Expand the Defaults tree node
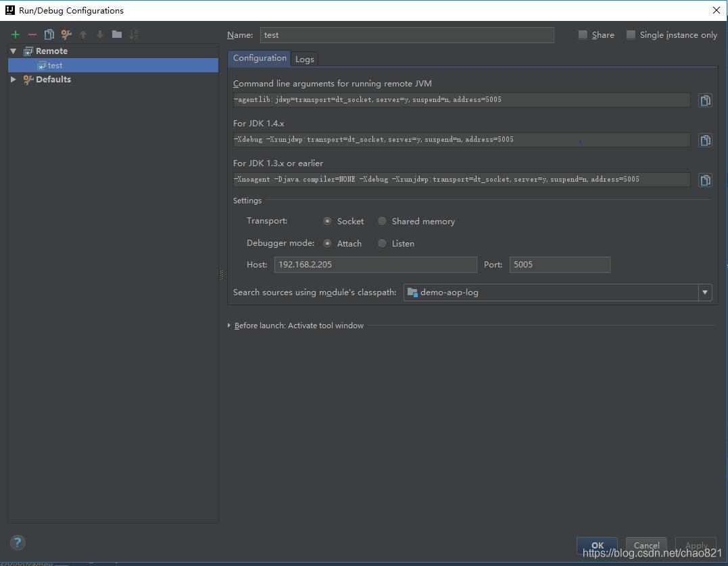Screen dimensions: 728x566 (14, 80)
